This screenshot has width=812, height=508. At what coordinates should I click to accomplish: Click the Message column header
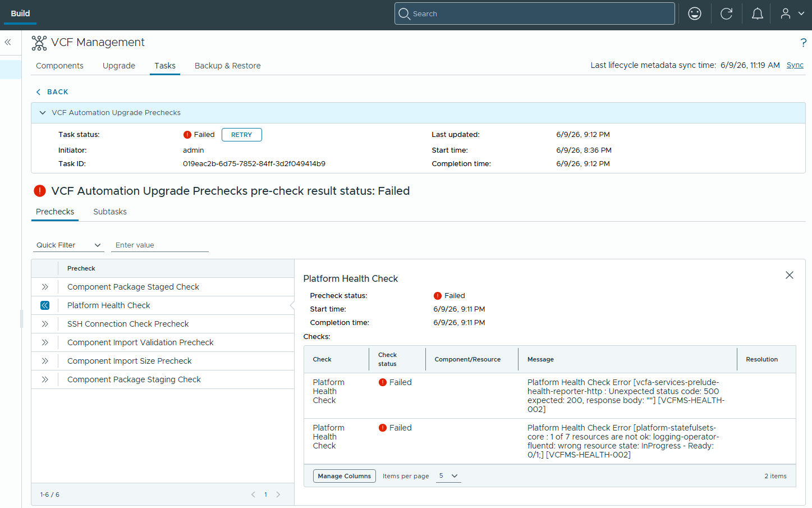tap(540, 359)
